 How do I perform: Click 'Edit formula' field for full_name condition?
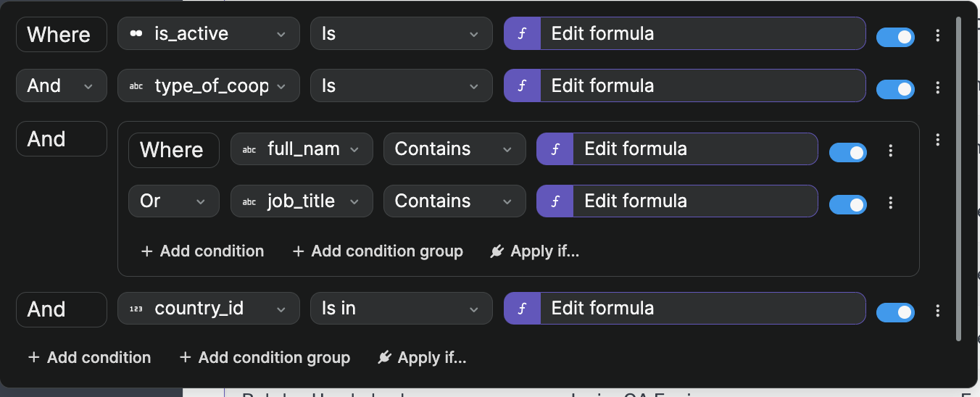694,149
